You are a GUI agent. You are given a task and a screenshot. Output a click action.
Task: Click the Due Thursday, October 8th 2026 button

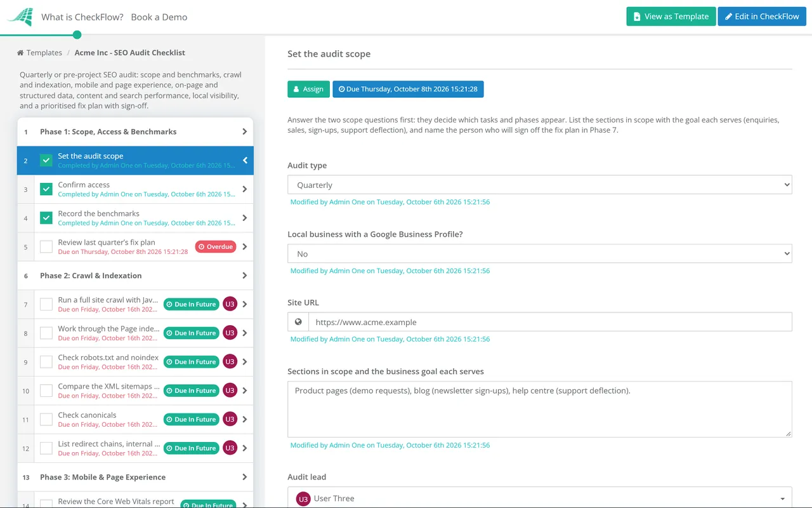tap(408, 89)
